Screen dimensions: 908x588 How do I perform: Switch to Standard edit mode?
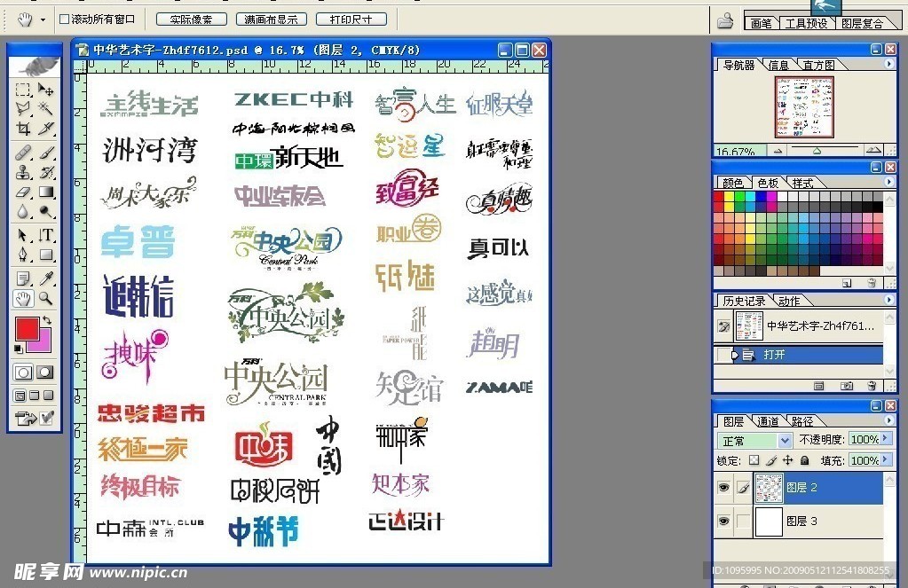(x=23, y=372)
